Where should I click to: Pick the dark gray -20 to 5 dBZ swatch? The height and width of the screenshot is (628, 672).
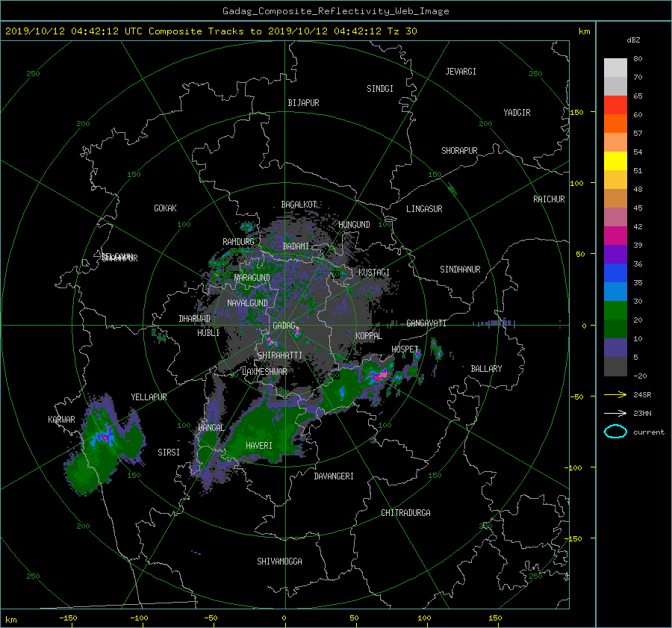tap(615, 367)
